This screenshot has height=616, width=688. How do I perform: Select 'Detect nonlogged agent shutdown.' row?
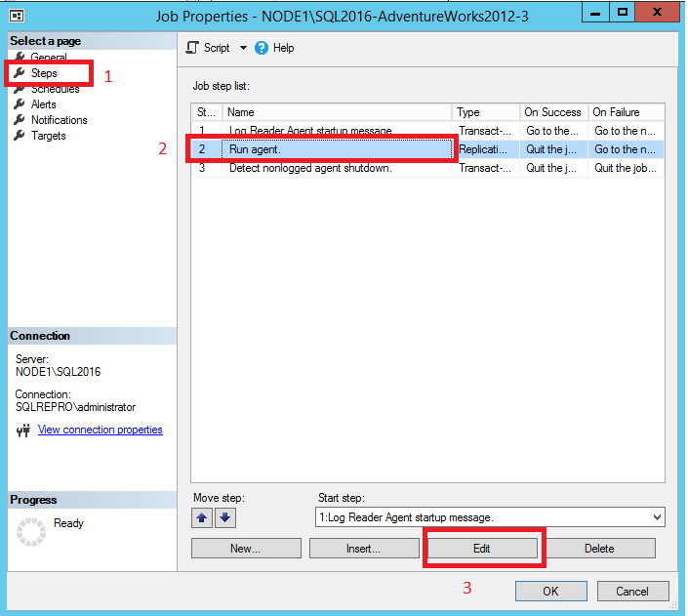pos(427,168)
